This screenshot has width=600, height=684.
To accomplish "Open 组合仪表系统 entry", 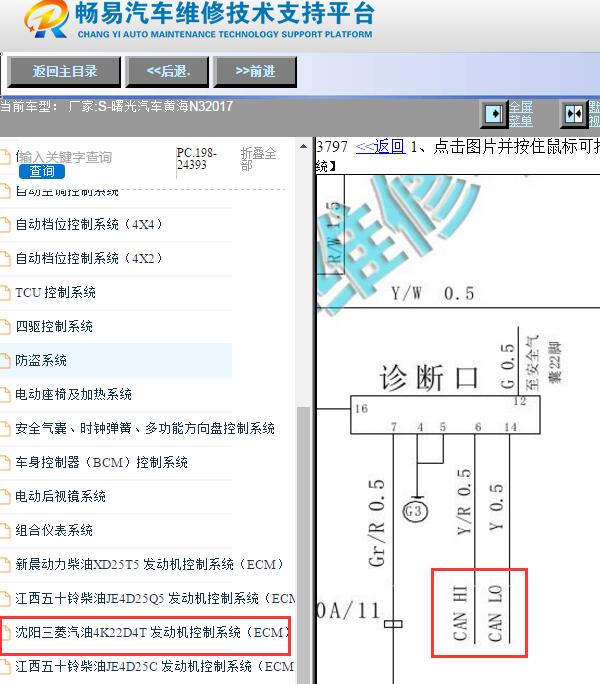I will coord(54,531).
